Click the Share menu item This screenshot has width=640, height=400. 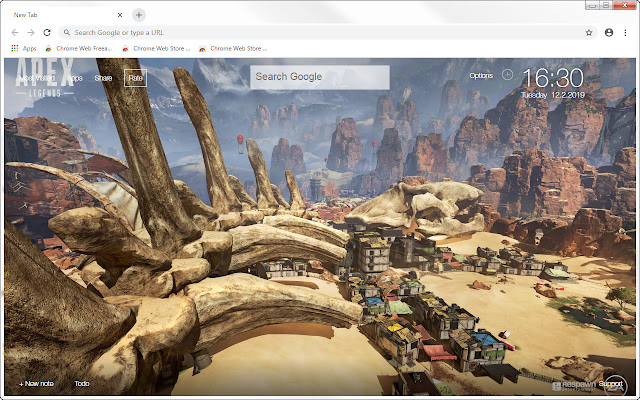103,78
